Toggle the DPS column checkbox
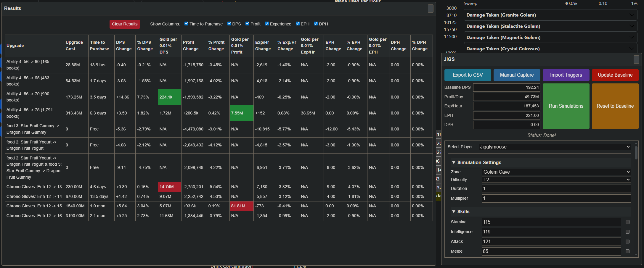Screen dimensions: 644x268 pyautogui.click(x=229, y=24)
